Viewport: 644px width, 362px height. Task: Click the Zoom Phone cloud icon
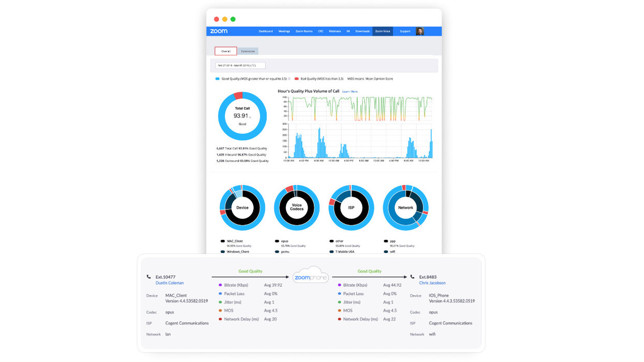[311, 275]
